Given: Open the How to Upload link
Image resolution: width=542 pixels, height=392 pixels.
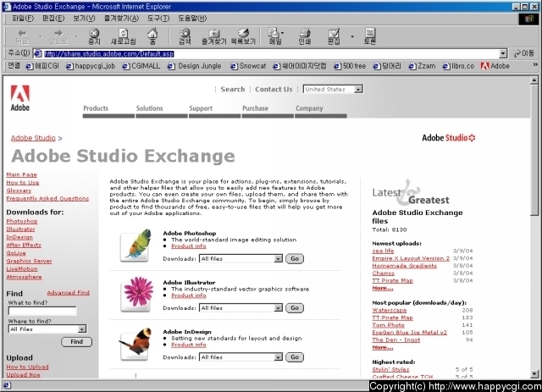Looking at the screenshot, I should click(28, 367).
